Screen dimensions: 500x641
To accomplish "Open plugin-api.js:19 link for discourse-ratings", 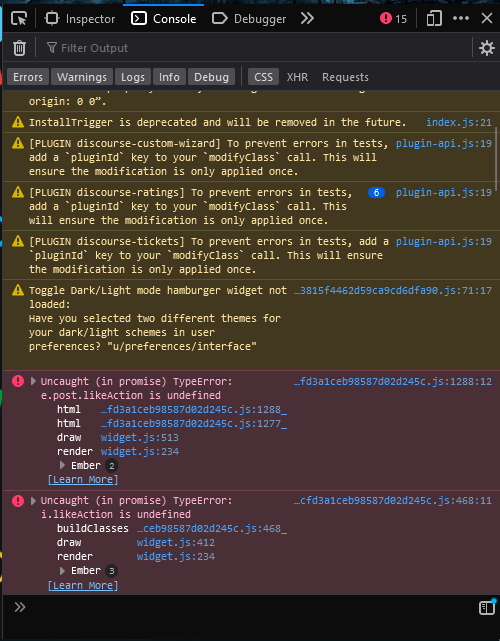I will 444,193.
